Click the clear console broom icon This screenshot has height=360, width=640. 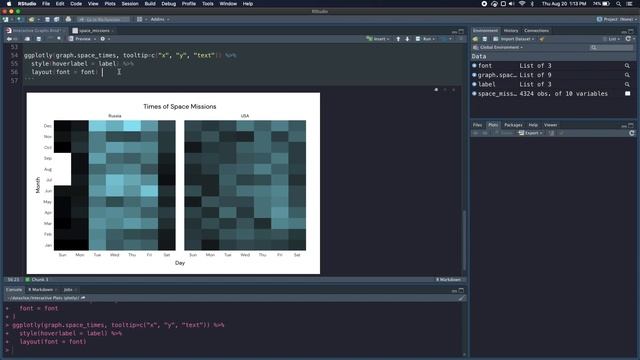461,298
